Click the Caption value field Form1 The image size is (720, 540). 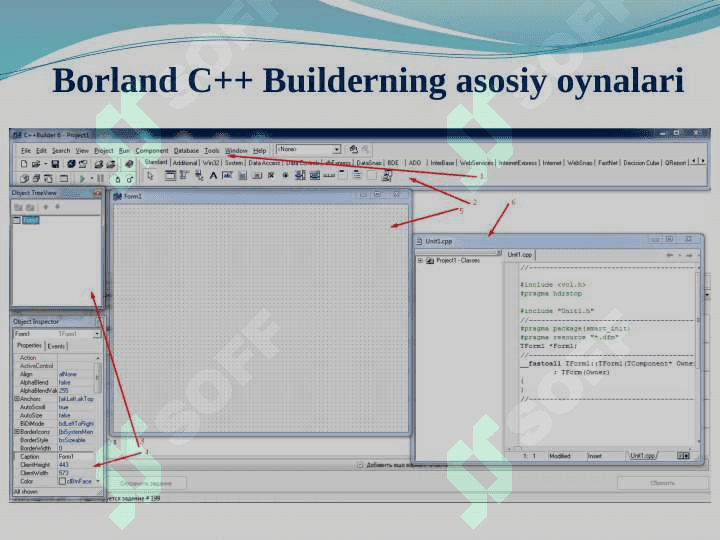click(76, 457)
